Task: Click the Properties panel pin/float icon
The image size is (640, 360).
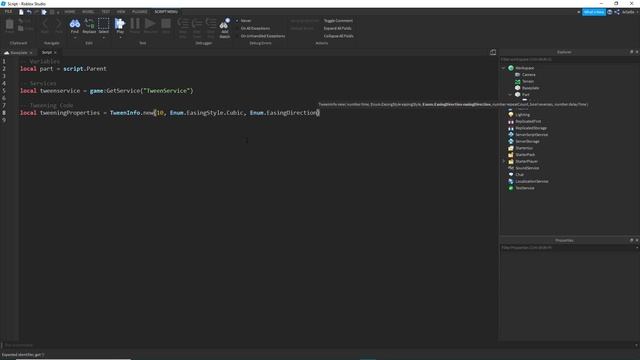Action: point(631,240)
